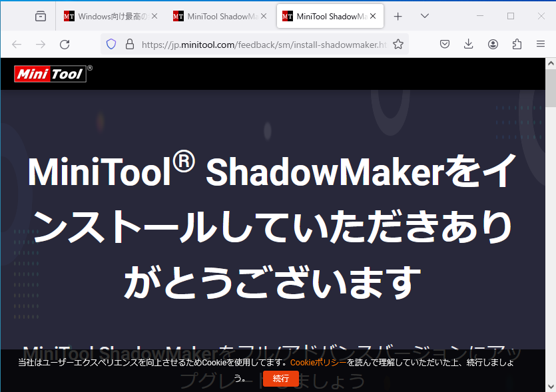Image resolution: width=556 pixels, height=392 pixels.
Task: Click the MiniTool logo
Action: point(53,74)
